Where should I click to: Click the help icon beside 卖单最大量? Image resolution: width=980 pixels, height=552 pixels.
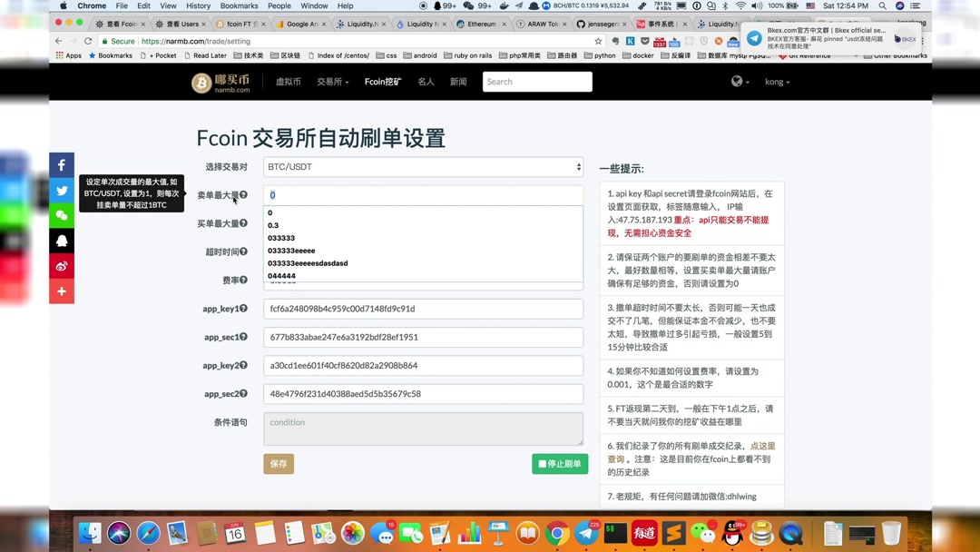[x=244, y=194]
